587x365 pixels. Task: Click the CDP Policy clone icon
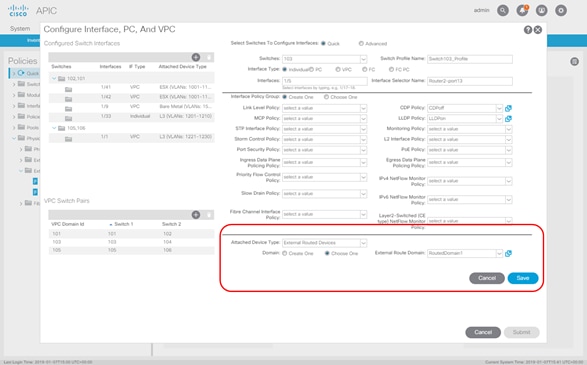(x=508, y=108)
